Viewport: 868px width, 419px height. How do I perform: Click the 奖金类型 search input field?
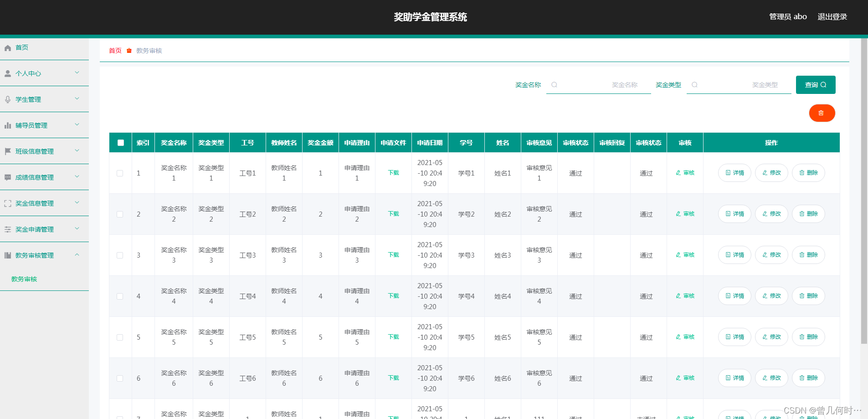pos(739,85)
